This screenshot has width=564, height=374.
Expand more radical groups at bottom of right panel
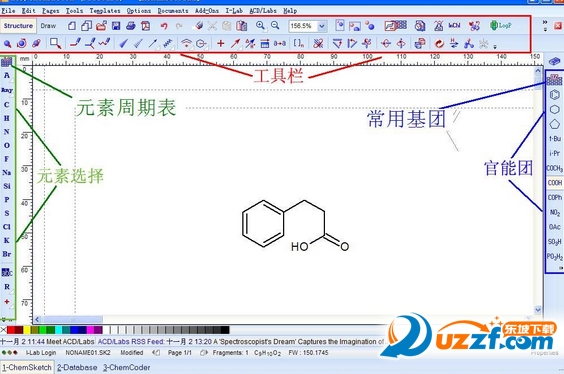560,268
